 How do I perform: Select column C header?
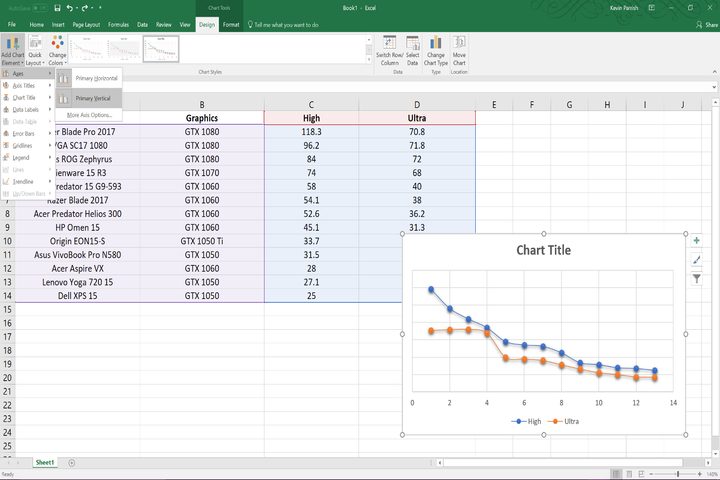(311, 105)
